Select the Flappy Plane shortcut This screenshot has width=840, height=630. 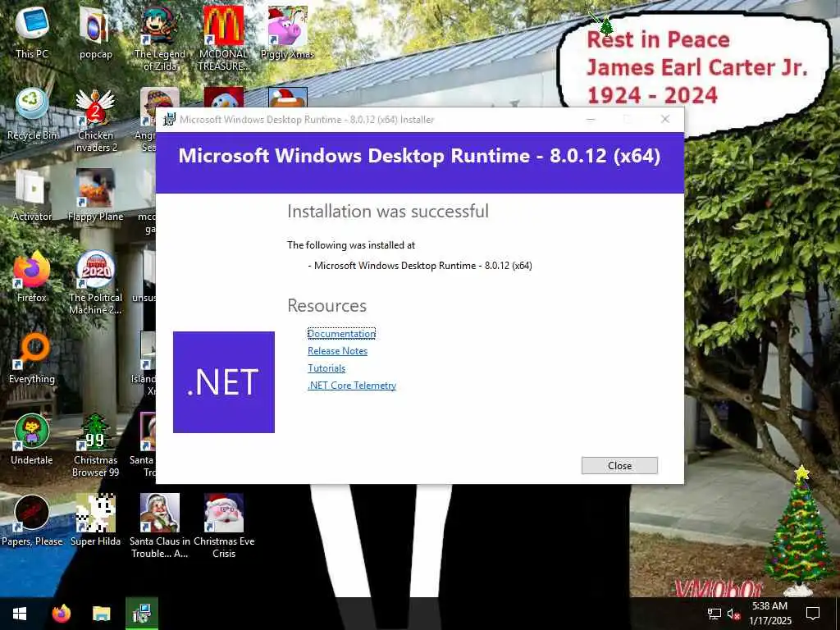pyautogui.click(x=95, y=195)
